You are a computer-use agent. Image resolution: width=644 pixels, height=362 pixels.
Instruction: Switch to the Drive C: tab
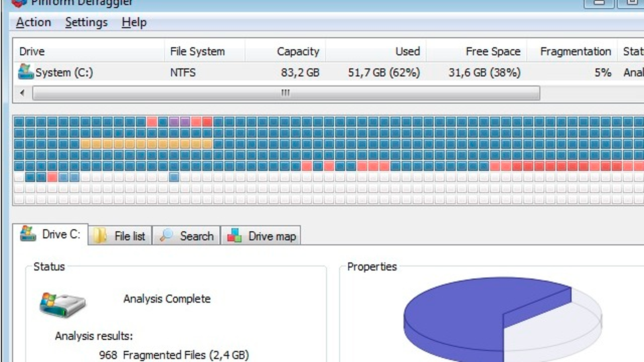(x=50, y=234)
